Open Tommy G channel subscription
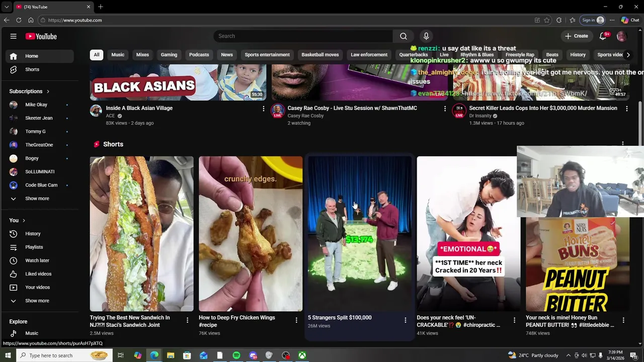The width and height of the screenshot is (644, 362). (39, 131)
